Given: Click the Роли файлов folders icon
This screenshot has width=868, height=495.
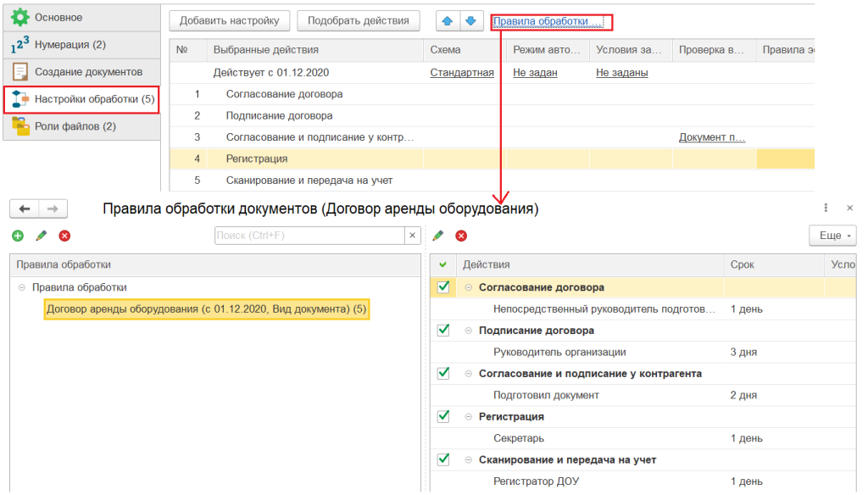Looking at the screenshot, I should coord(20,126).
